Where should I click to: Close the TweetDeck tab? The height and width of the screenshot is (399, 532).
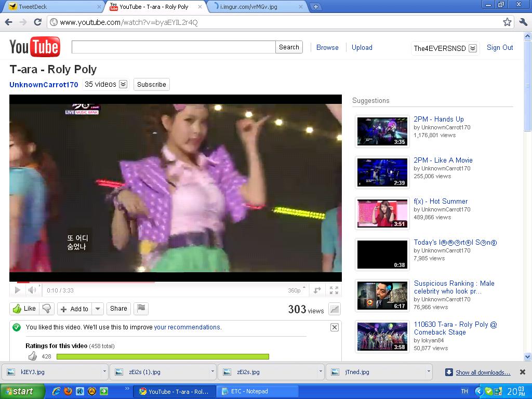(99, 7)
